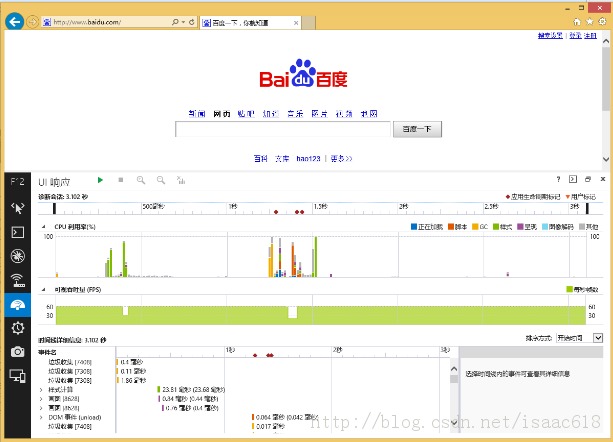This screenshot has height=442, width=613.
Task: Collapse the CPU 利用率 graph
Action: [43, 227]
